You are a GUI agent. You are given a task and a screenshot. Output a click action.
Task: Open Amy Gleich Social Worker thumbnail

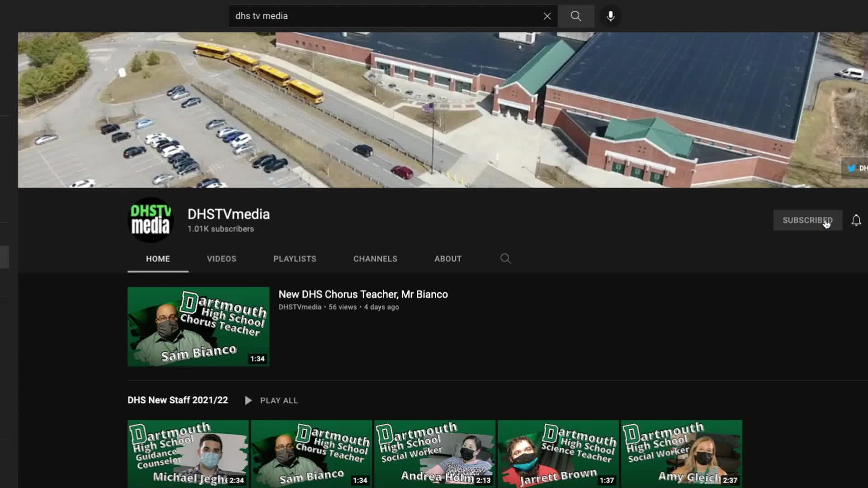[682, 454]
